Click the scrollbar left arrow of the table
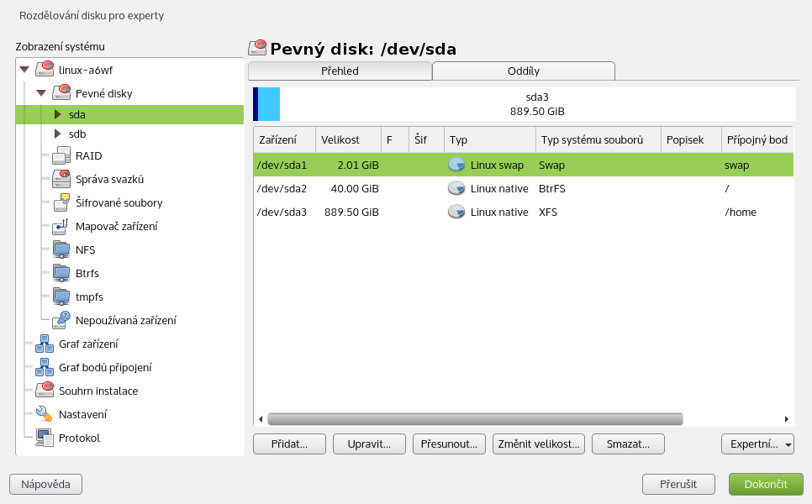This screenshot has height=504, width=812. point(261,419)
